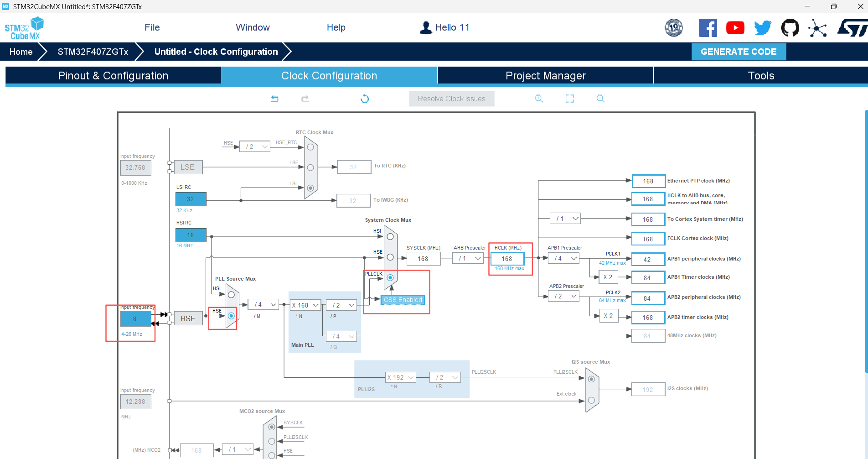This screenshot has width=868, height=459.
Task: Click the SYSCLK (MHz) value field
Action: (424, 259)
